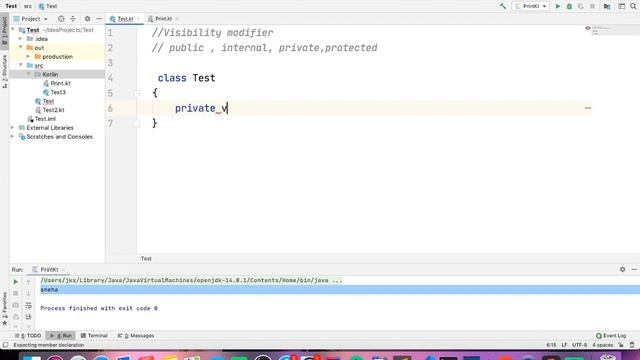
Task: Expand the production folder
Action: point(29,57)
